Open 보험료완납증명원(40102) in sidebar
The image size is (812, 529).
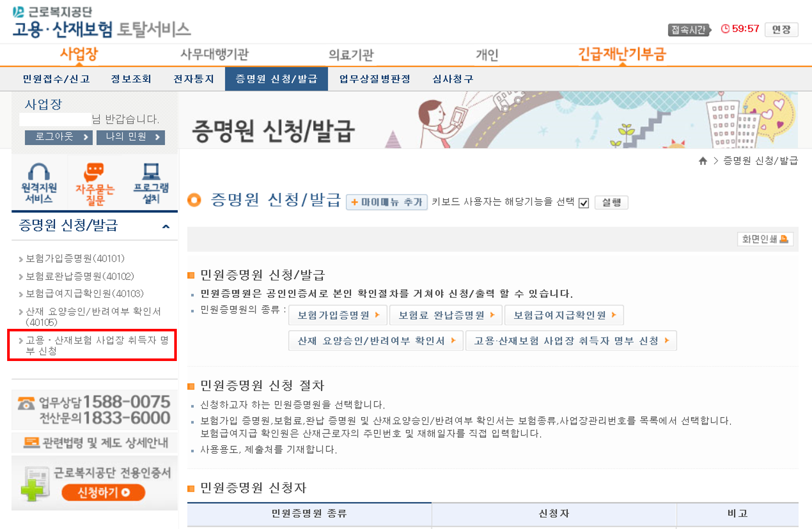pos(80,276)
